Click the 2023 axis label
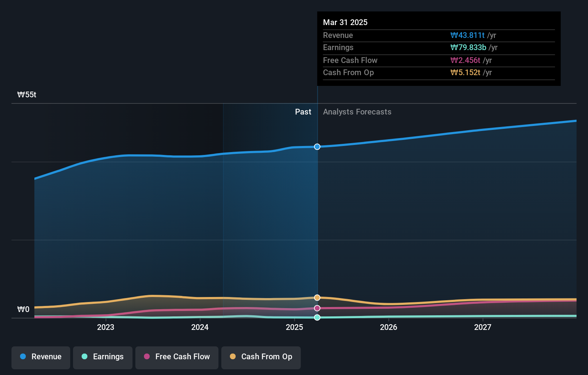588x375 pixels. [x=105, y=327]
